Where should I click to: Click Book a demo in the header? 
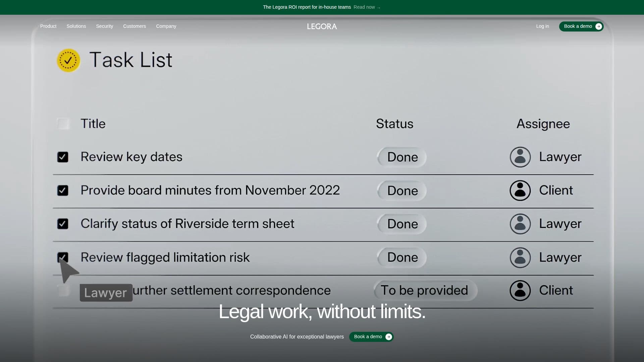pyautogui.click(x=581, y=26)
